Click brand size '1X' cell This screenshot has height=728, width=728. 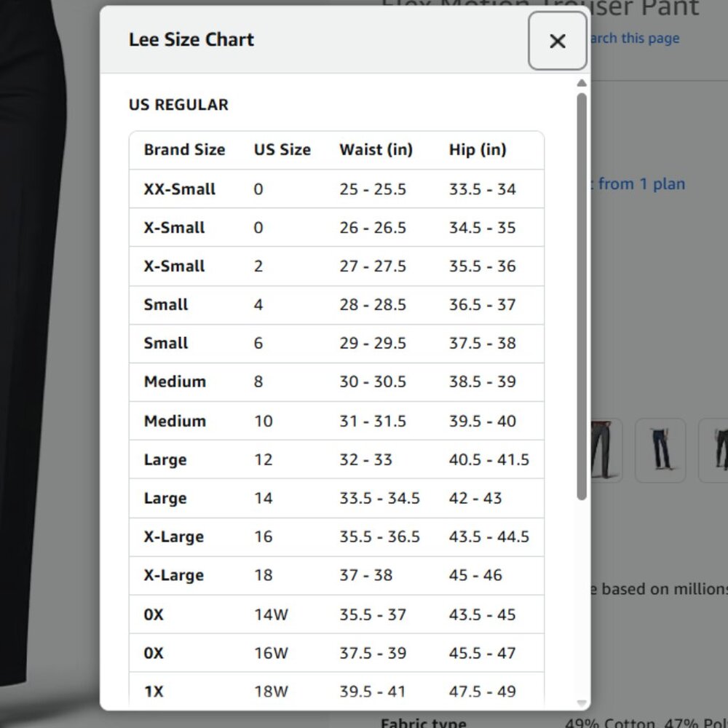tap(154, 692)
